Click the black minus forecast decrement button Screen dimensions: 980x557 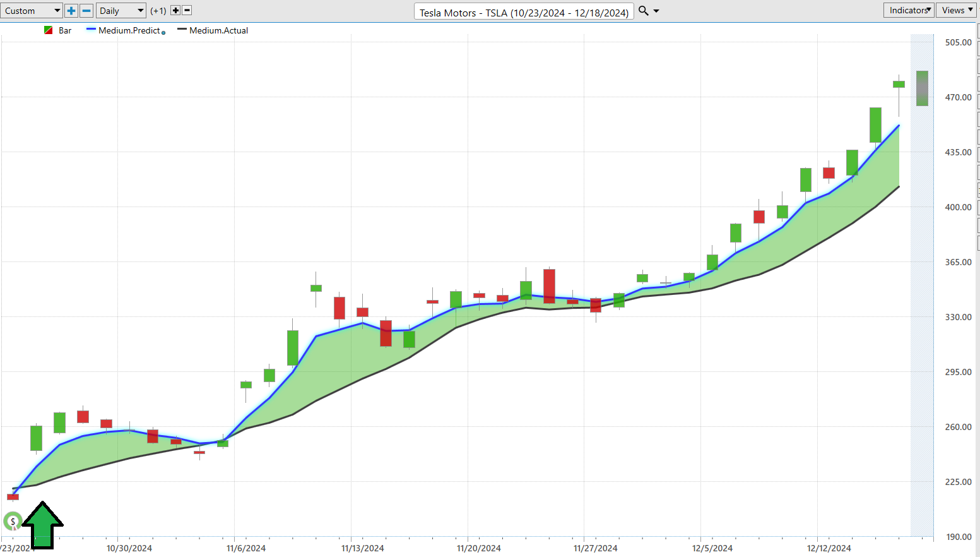(x=186, y=11)
